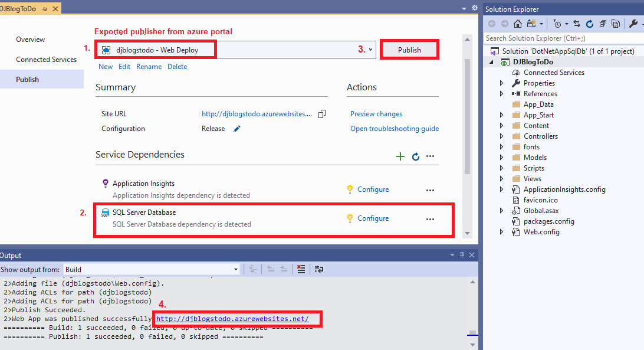
Task: Expand the Web.config node
Action: click(501, 232)
